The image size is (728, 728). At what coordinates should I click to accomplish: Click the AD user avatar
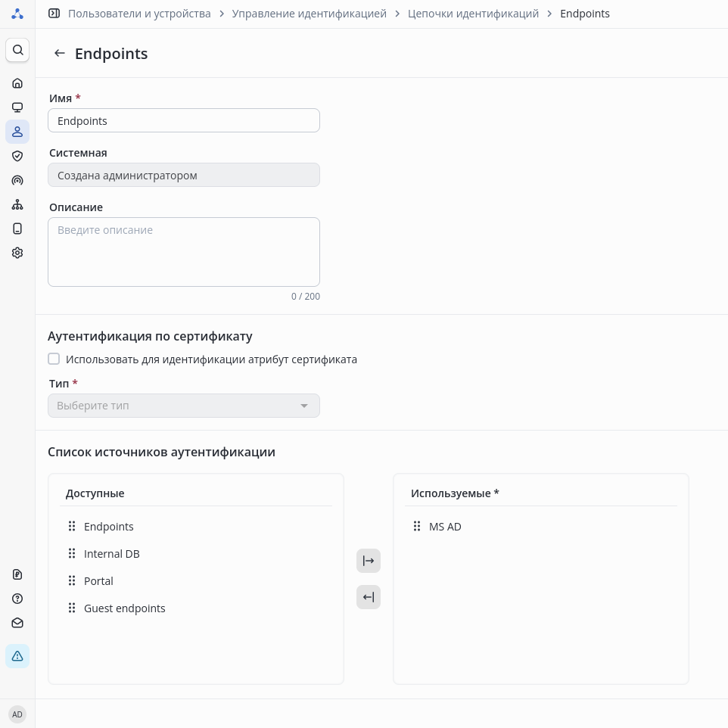point(17,714)
